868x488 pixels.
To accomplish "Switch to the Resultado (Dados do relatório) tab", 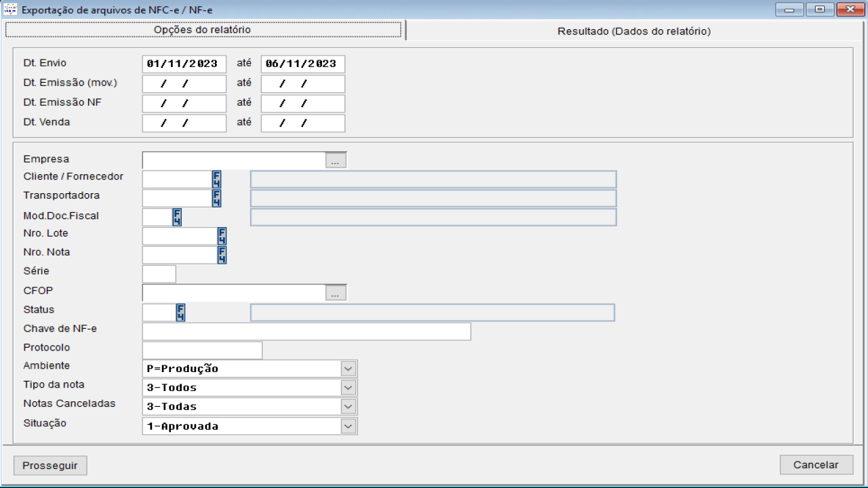I will coord(633,31).
